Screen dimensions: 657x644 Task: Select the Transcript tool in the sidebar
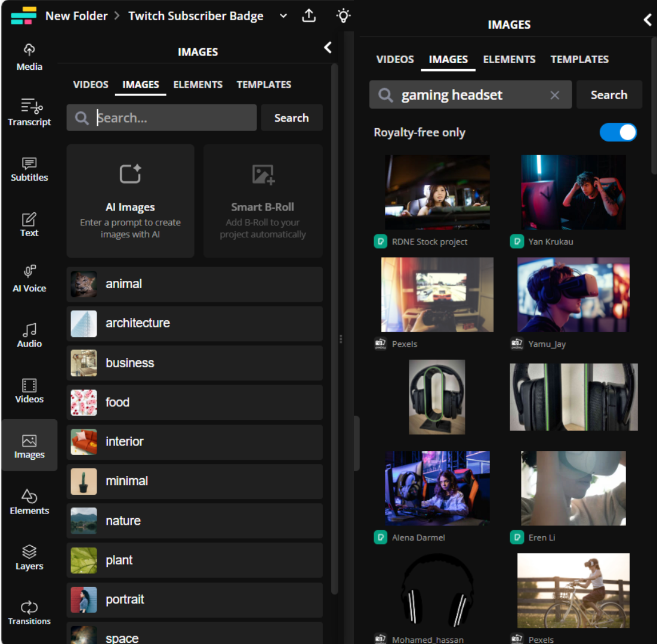29,112
